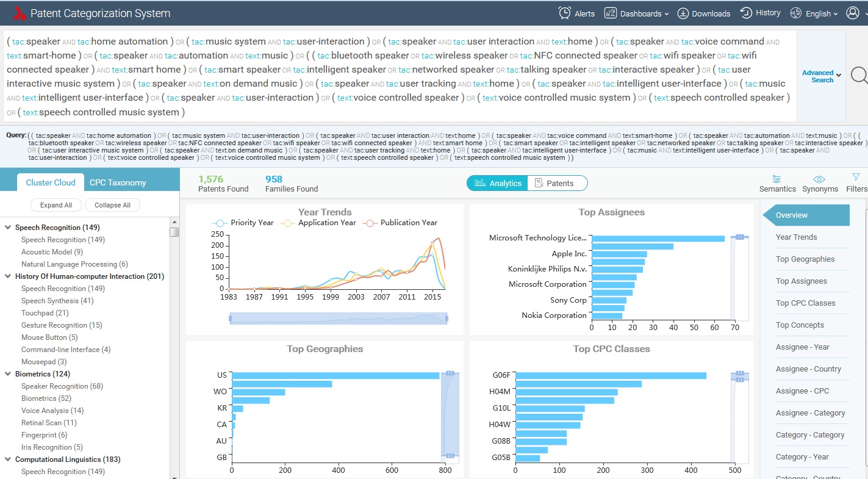Viewport: 868px width, 479px height.
Task: Toggle Synonyms eye icon
Action: [820, 179]
